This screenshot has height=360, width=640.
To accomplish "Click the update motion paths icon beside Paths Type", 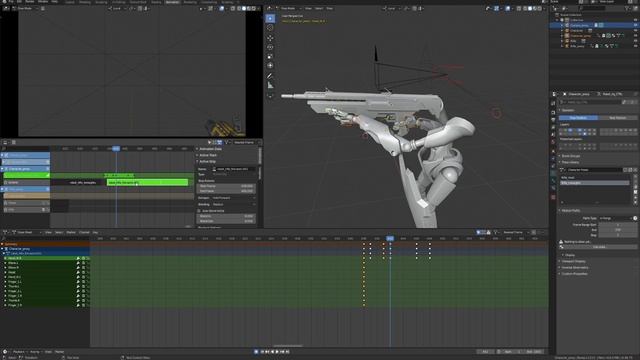I will [635, 218].
